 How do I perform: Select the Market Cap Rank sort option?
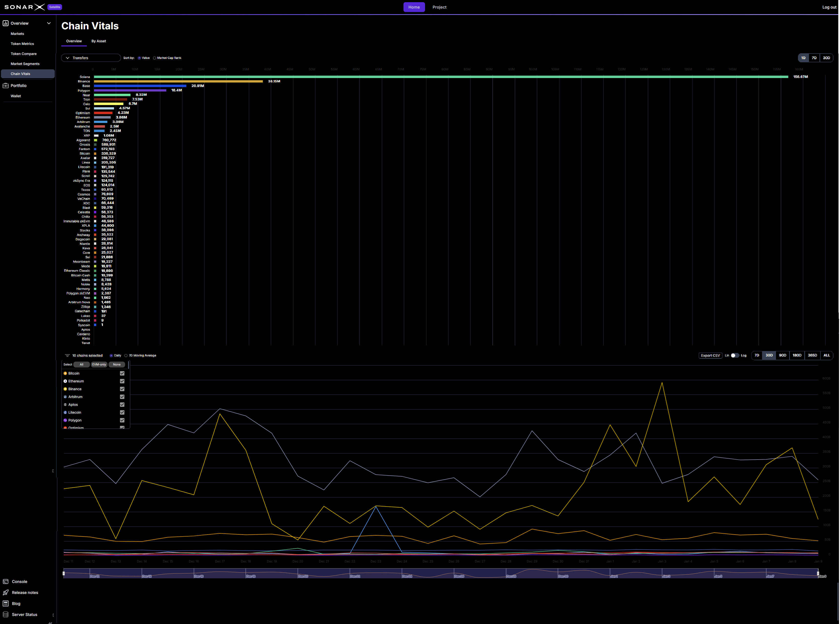tap(154, 58)
